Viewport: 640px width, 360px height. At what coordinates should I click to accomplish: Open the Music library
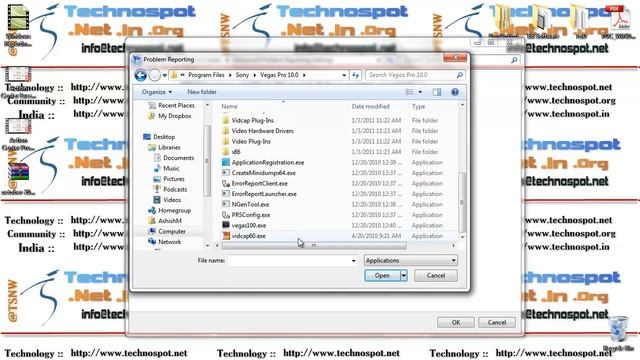click(x=167, y=169)
